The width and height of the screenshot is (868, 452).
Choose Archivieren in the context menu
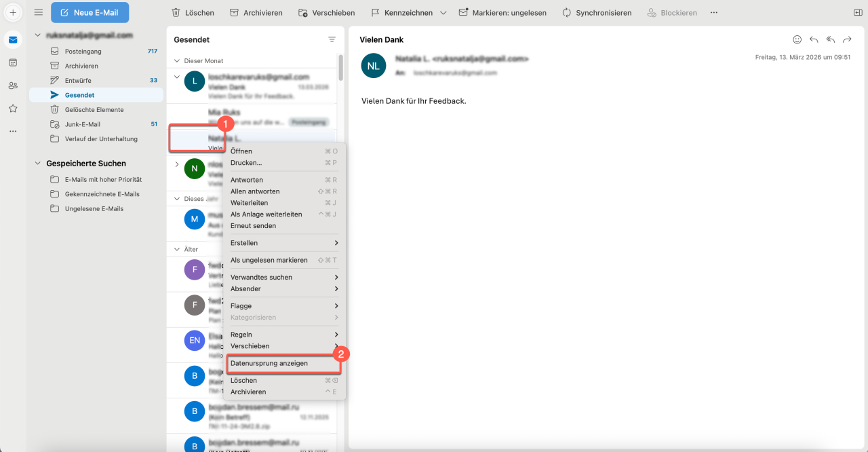coord(284,392)
